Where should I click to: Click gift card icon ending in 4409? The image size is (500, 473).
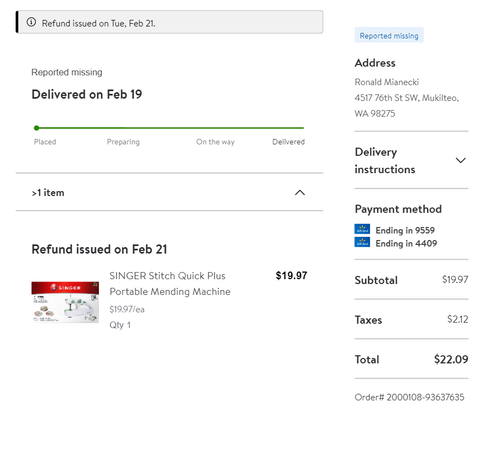click(362, 242)
